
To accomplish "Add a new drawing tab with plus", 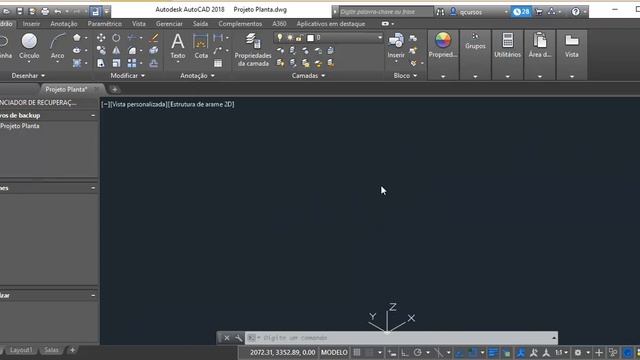I will [114, 89].
